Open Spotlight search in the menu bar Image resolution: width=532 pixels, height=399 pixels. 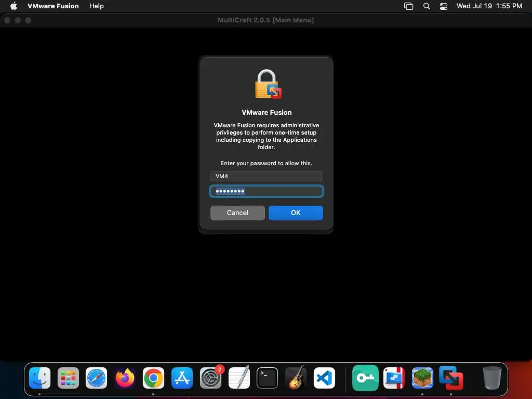(x=427, y=6)
